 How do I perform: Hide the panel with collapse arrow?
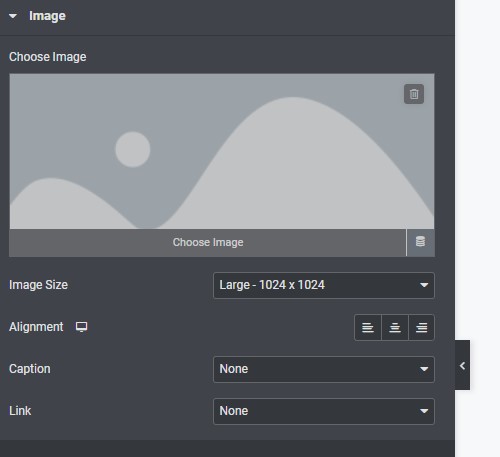coord(462,365)
